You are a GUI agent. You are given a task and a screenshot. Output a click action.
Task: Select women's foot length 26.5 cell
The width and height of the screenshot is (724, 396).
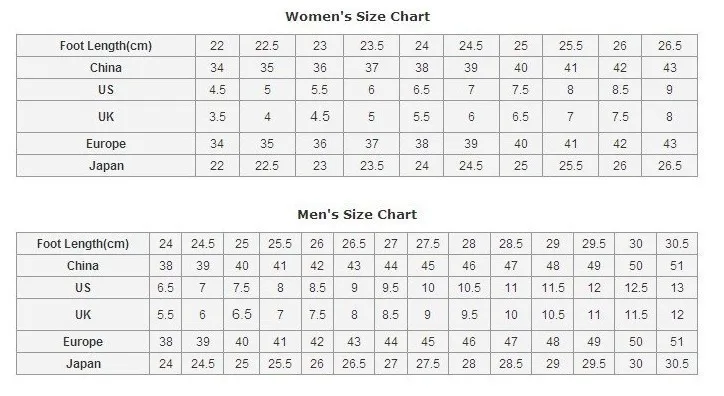coord(670,46)
